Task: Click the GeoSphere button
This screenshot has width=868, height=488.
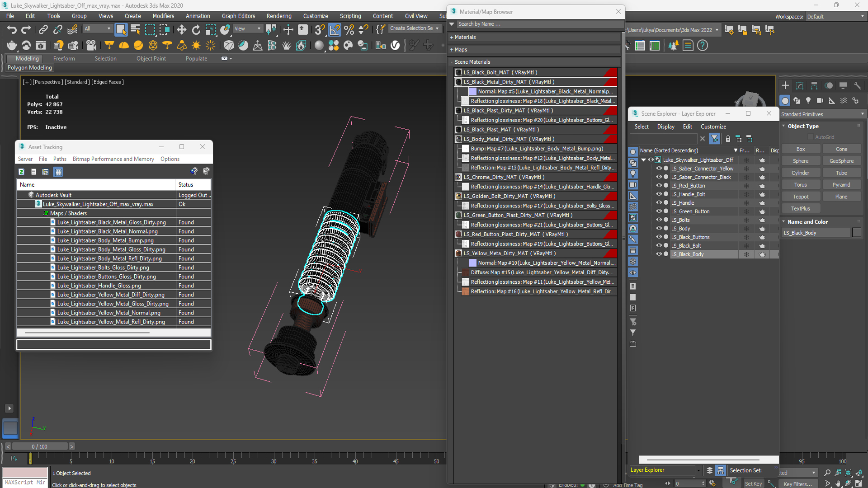Action: pyautogui.click(x=841, y=161)
